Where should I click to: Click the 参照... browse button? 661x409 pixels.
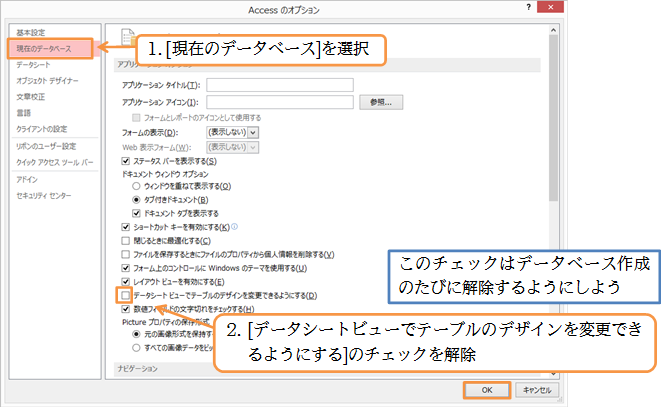coord(381,102)
